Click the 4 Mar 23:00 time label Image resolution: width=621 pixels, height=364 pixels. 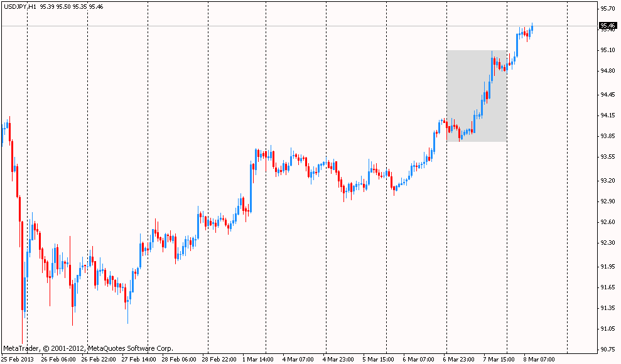[338, 359]
